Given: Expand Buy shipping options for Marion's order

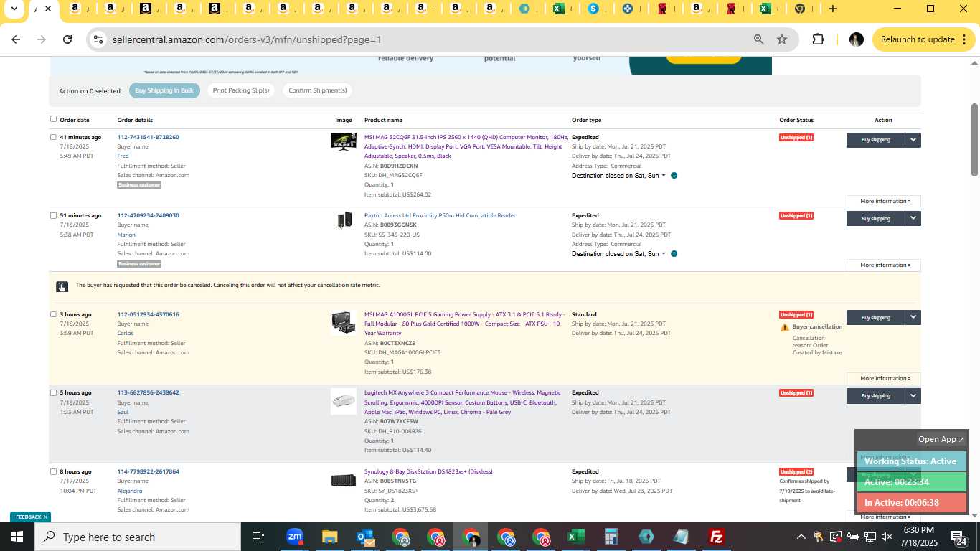Looking at the screenshot, I should click(x=913, y=218).
